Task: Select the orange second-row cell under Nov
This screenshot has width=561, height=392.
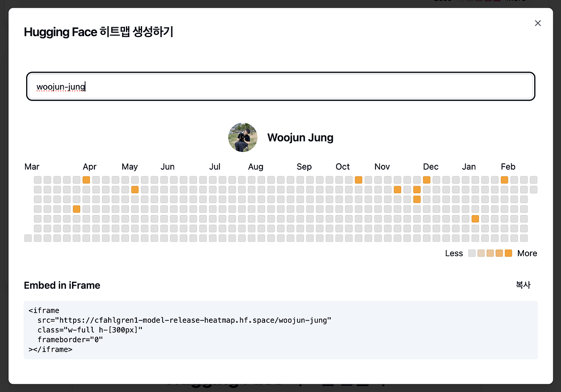Action: 397,189
